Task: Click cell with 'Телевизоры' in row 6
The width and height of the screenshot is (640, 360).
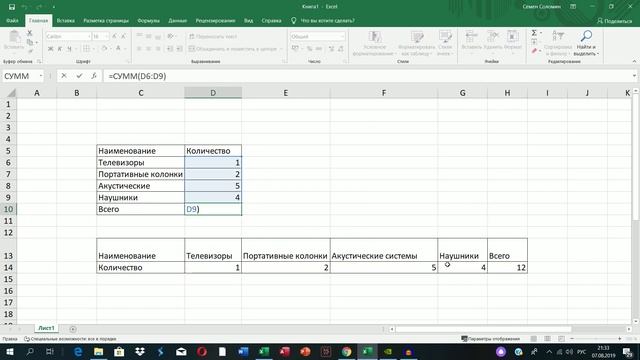Action: tap(140, 162)
